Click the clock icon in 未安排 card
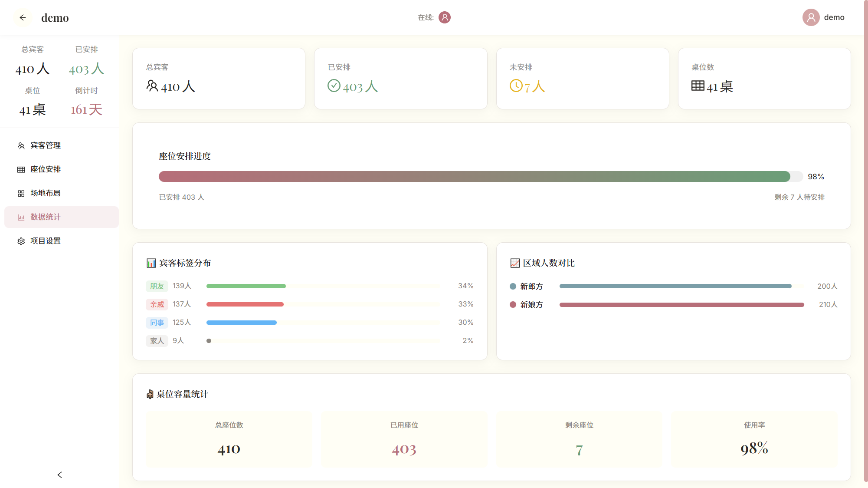This screenshot has width=868, height=488. 516,86
